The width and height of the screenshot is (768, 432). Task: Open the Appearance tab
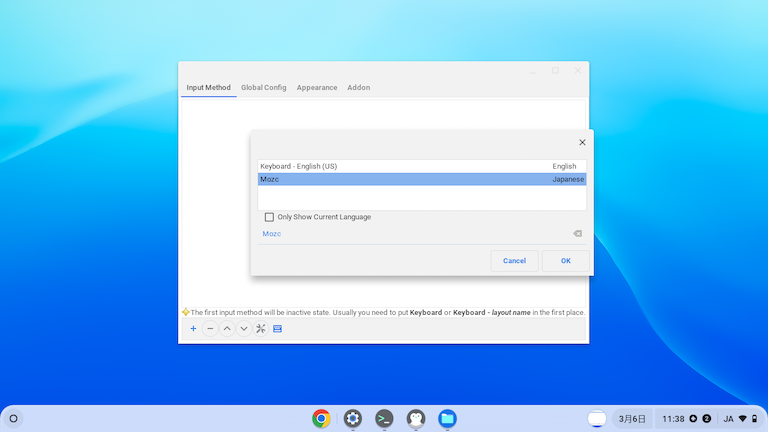tap(317, 88)
